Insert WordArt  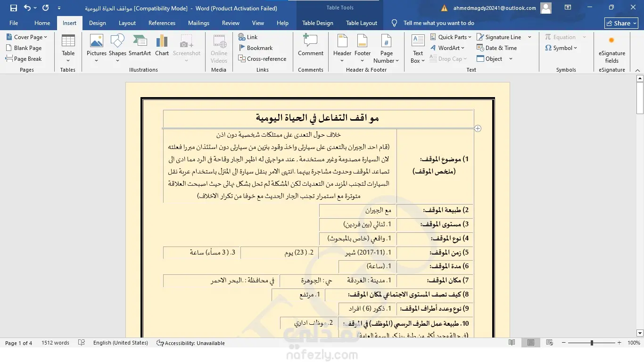point(447,48)
